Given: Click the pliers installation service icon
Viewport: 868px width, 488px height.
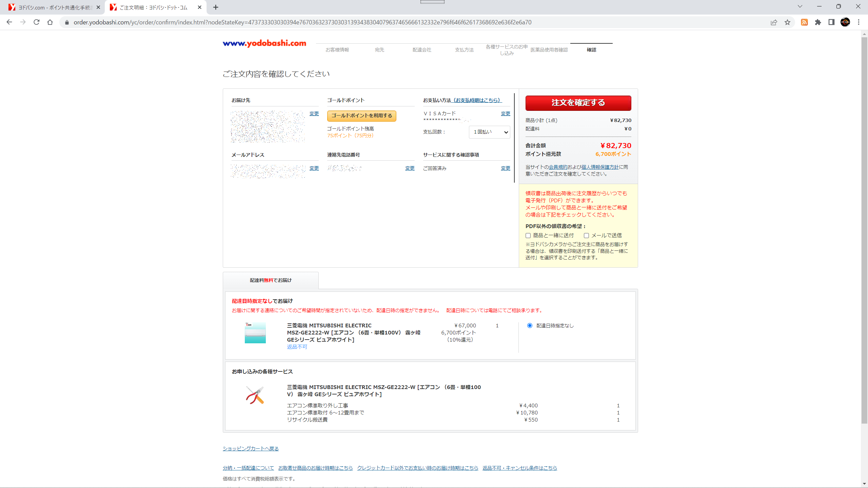Looking at the screenshot, I should (255, 395).
